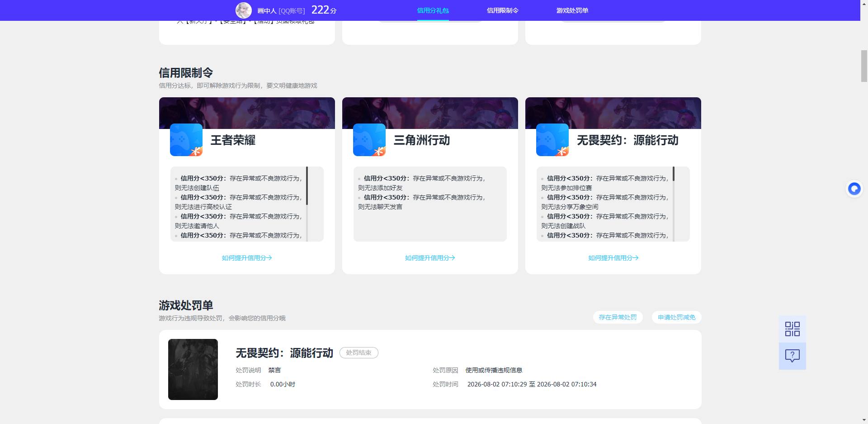Open the 王者荣耀 game icon

pyautogui.click(x=186, y=140)
